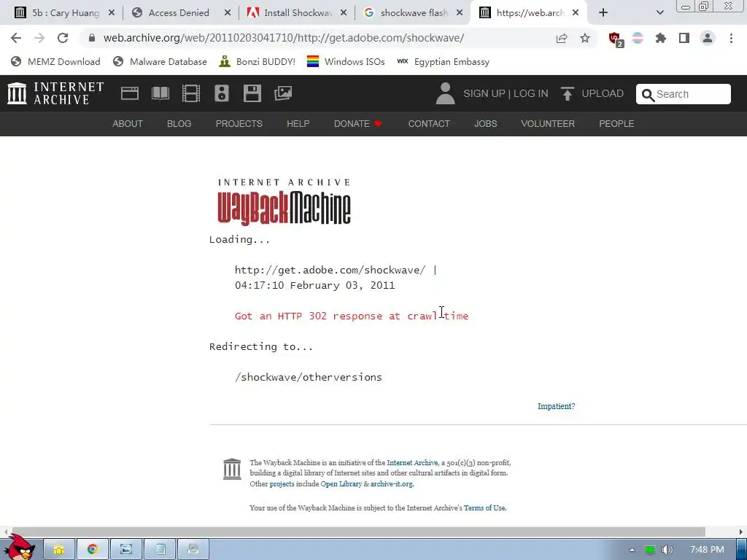Open the Texts book icon
747x560 pixels.
point(160,93)
